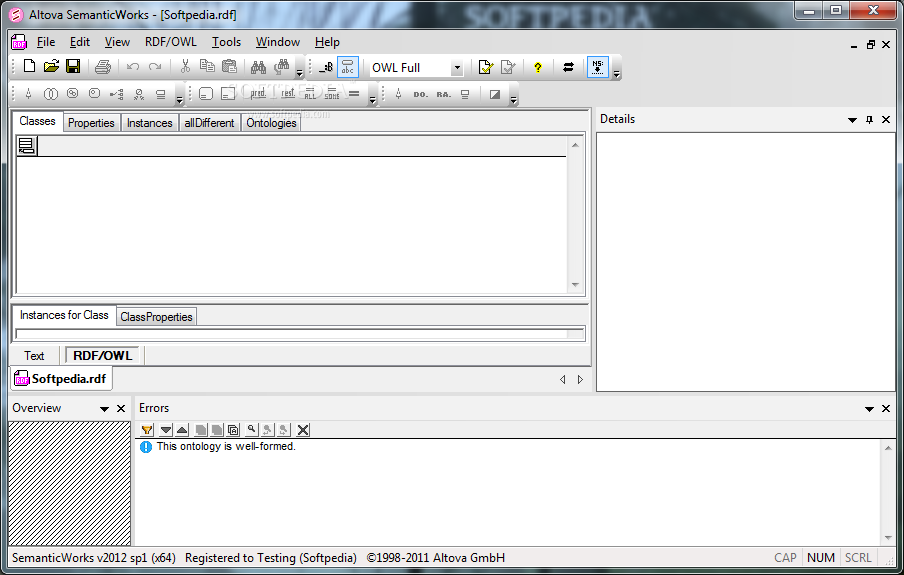The height and width of the screenshot is (575, 904).
Task: Open Details panel dropdown arrow
Action: point(852,120)
